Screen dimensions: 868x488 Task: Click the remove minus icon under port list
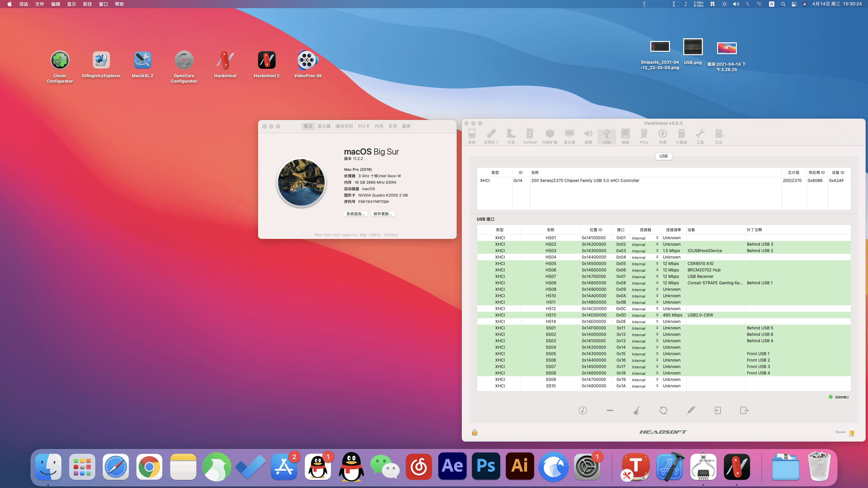click(610, 410)
